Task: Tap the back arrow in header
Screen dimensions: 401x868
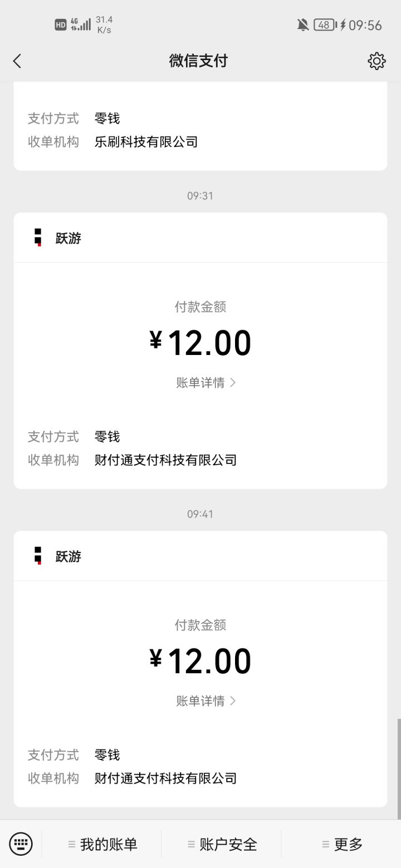Action: click(17, 61)
